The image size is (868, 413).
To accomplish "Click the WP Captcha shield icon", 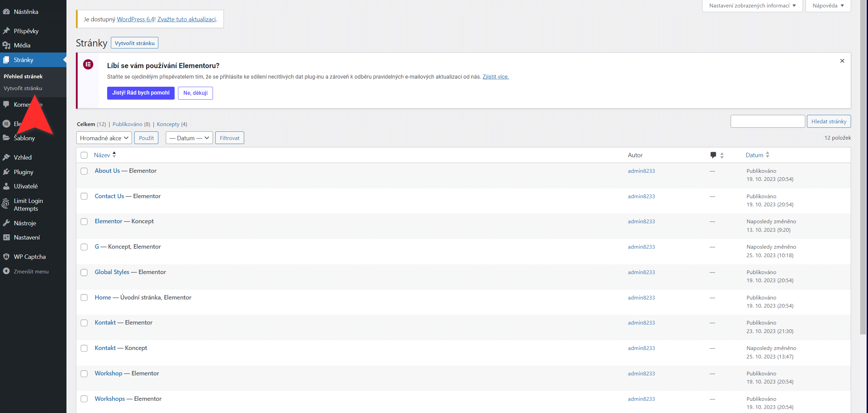I will click(6, 256).
